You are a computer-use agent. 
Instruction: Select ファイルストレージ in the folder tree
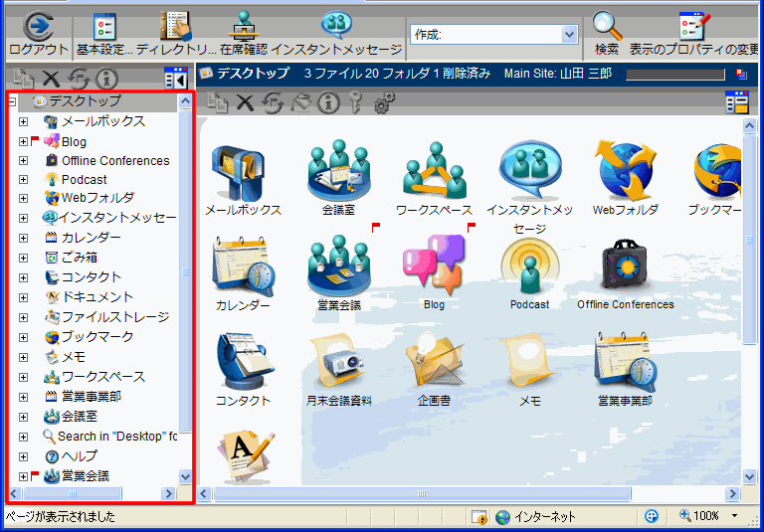(114, 317)
